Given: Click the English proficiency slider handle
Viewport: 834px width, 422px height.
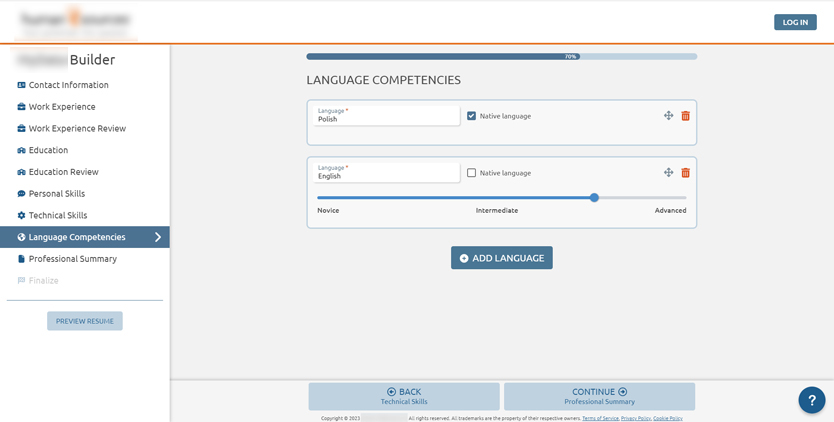Looking at the screenshot, I should click(x=594, y=197).
